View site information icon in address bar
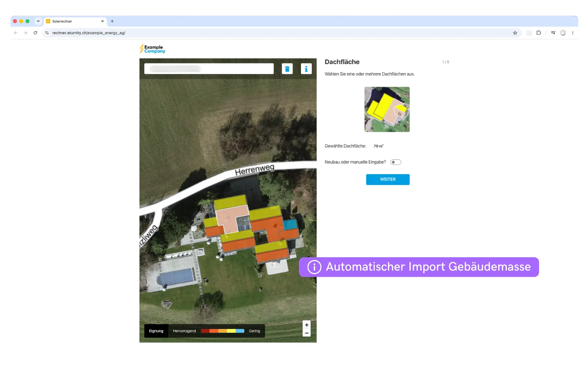 click(x=47, y=33)
